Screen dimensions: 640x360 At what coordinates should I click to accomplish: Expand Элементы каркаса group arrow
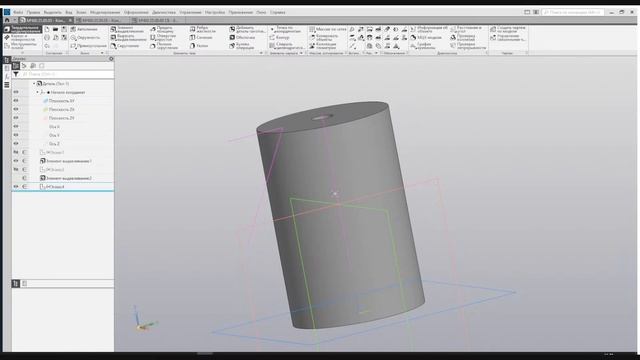(x=301, y=53)
